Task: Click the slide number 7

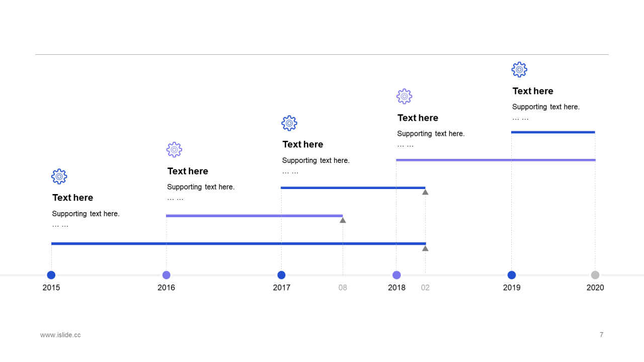Action: coord(601,335)
